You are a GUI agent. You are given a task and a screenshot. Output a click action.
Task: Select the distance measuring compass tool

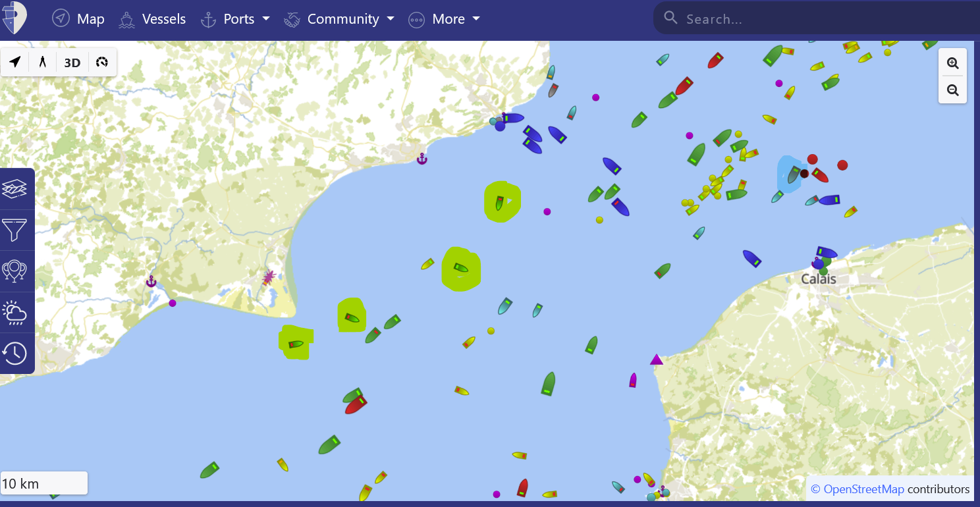coord(43,63)
